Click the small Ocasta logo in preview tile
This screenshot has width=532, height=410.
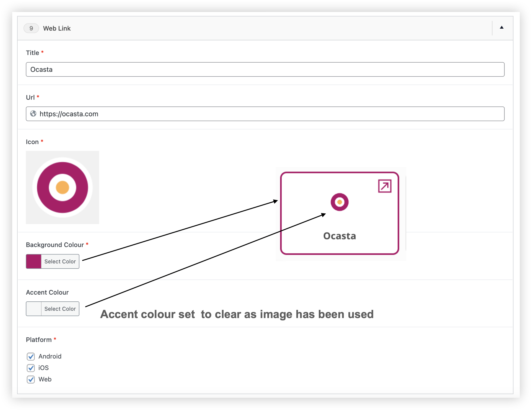pos(339,202)
